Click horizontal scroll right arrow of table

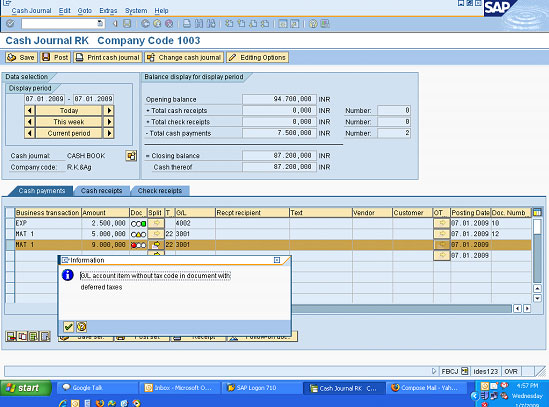point(527,309)
